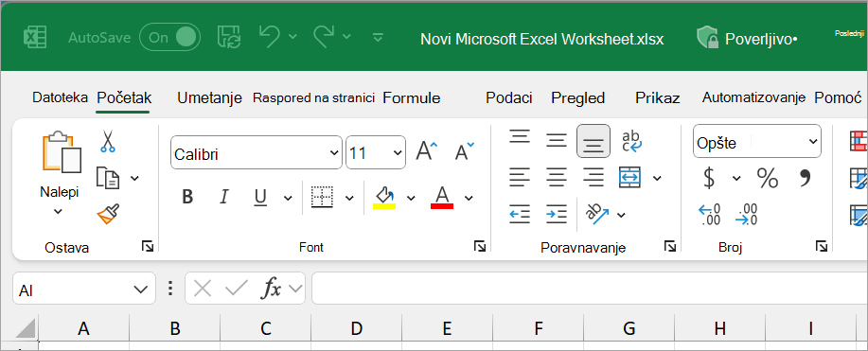The height and width of the screenshot is (351, 868).
Task: Apply comma style number format
Action: 805,178
